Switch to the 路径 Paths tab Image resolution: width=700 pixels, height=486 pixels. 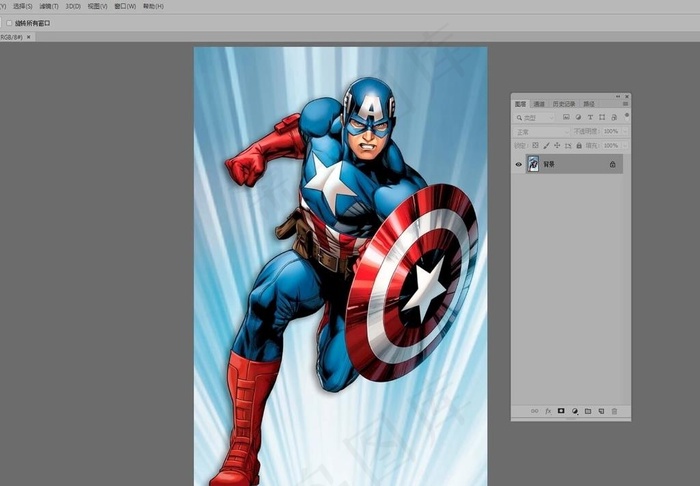[589, 104]
